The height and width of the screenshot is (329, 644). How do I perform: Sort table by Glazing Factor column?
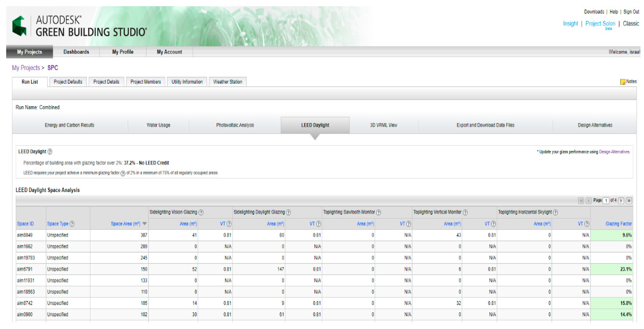pyautogui.click(x=618, y=224)
